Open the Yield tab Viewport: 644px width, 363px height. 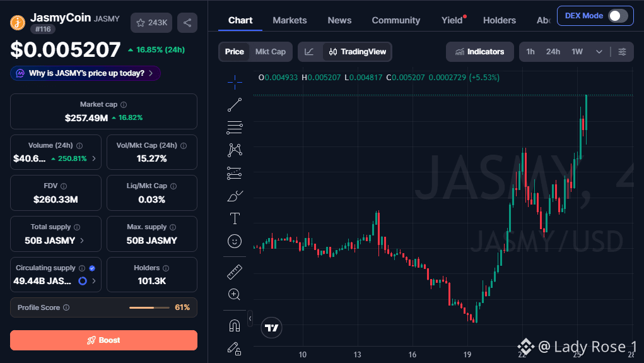(453, 20)
